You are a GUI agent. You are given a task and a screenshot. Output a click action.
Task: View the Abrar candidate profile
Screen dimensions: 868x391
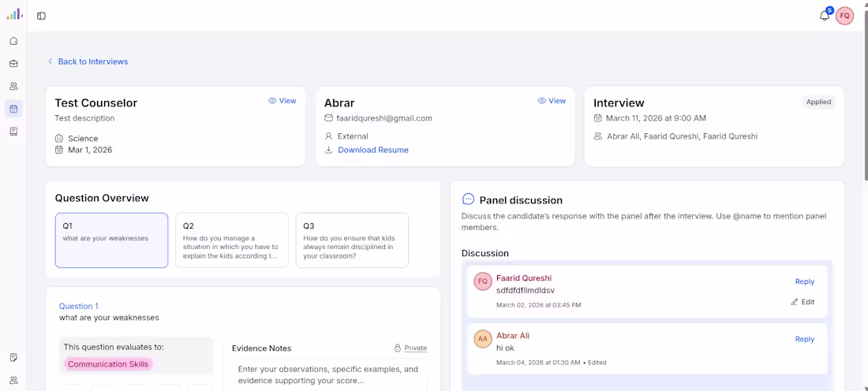(552, 101)
